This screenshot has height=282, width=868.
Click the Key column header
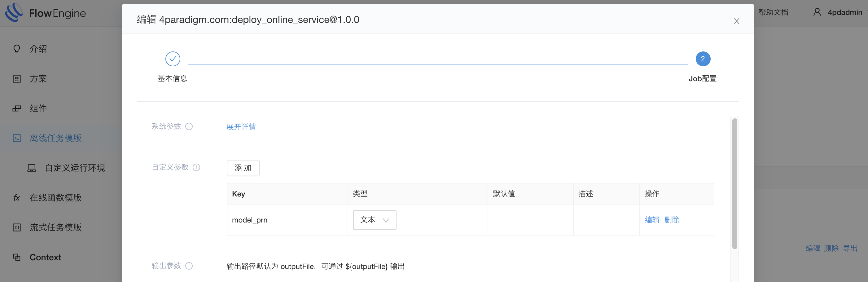click(x=287, y=194)
